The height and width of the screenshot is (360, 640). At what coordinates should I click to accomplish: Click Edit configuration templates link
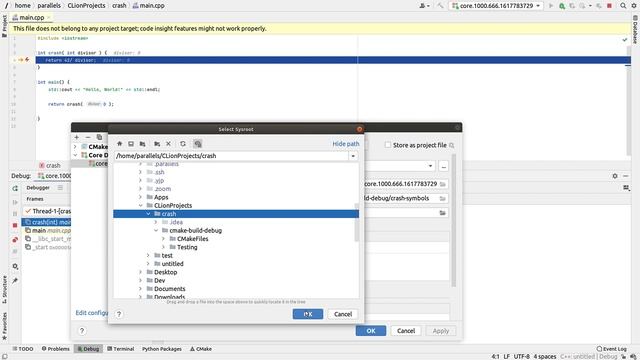[x=92, y=313]
